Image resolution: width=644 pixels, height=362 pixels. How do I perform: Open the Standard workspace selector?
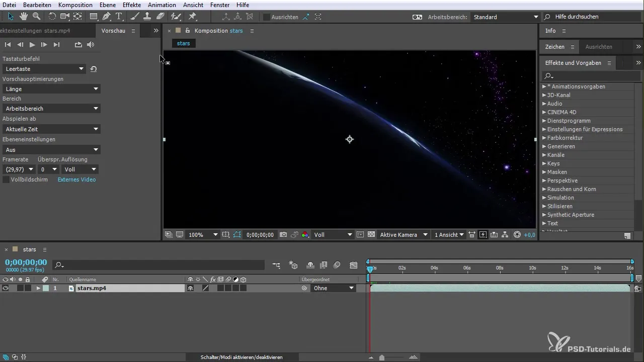pos(505,17)
